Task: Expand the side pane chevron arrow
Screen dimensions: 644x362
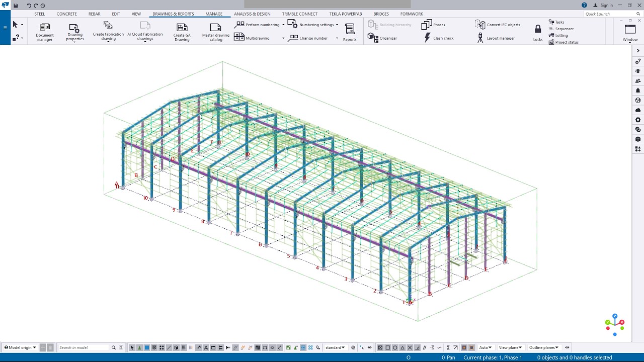Action: coord(638,51)
